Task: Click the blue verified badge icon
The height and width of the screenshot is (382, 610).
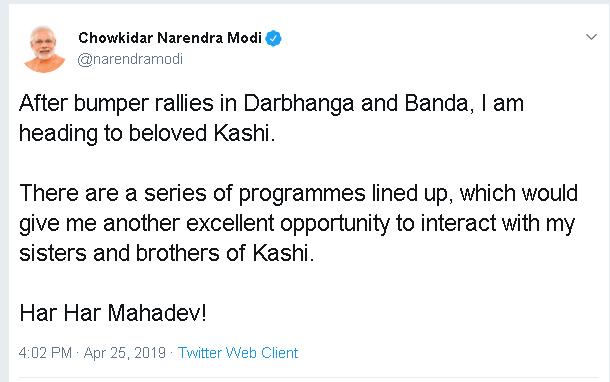Action: (273, 38)
